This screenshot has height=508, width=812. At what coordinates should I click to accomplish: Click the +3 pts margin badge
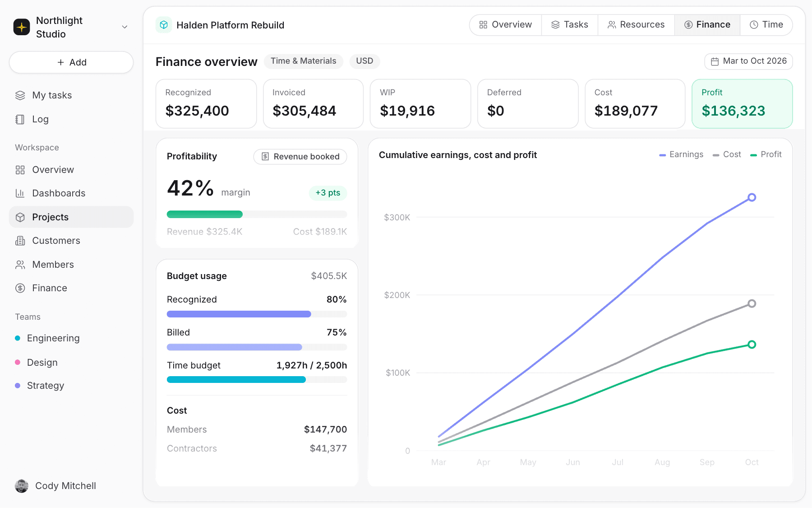328,193
